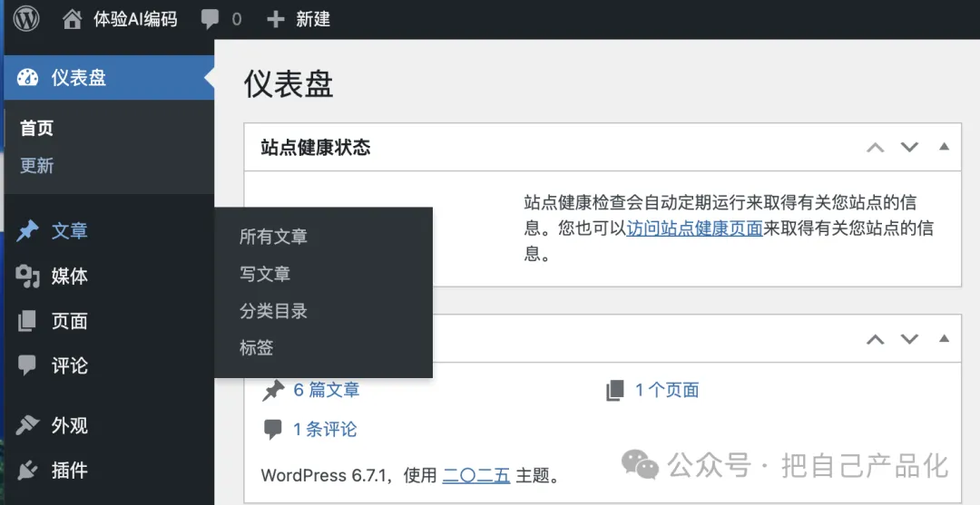Select 更新 under 仪表盘

[x=37, y=165]
